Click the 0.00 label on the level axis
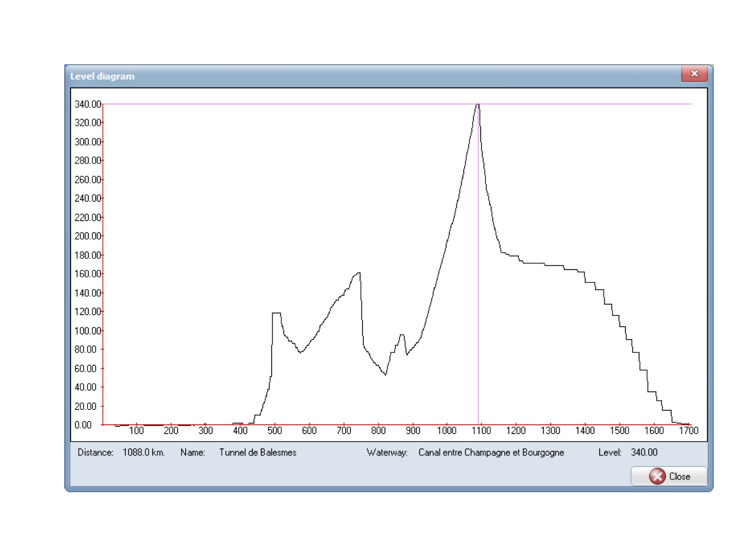This screenshot has height=534, width=756. 83,425
